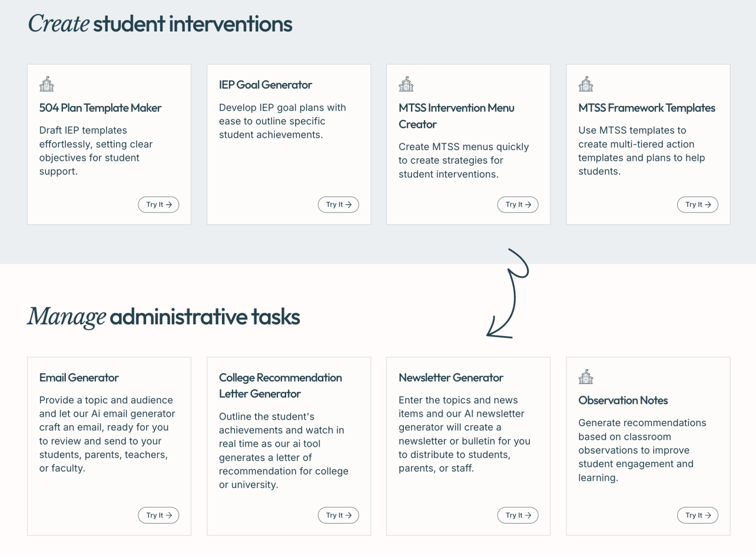Click the arrow icon in Newsletter Generator's Try It button
Image resolution: width=756 pixels, height=555 pixels.
tap(527, 515)
